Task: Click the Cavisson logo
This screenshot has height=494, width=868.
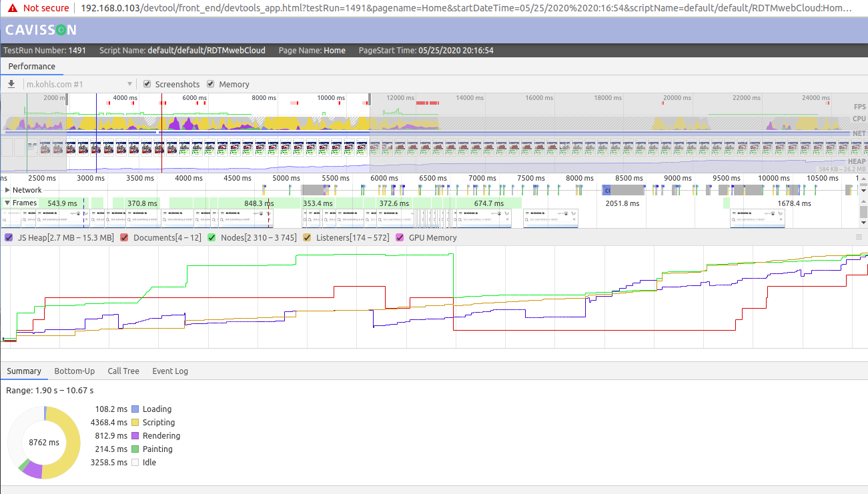Action: [x=41, y=30]
